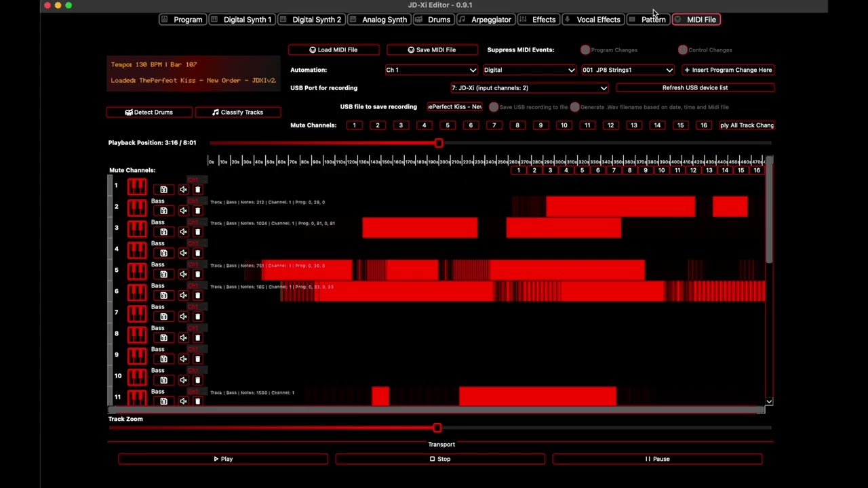The width and height of the screenshot is (868, 488).
Task: Delete track 11 with its trash icon
Action: [x=197, y=401]
